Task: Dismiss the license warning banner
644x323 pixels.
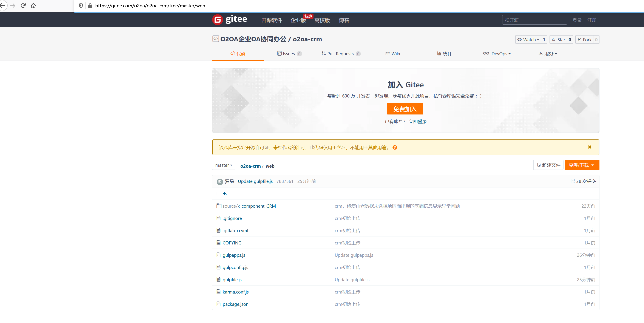Action: point(590,147)
